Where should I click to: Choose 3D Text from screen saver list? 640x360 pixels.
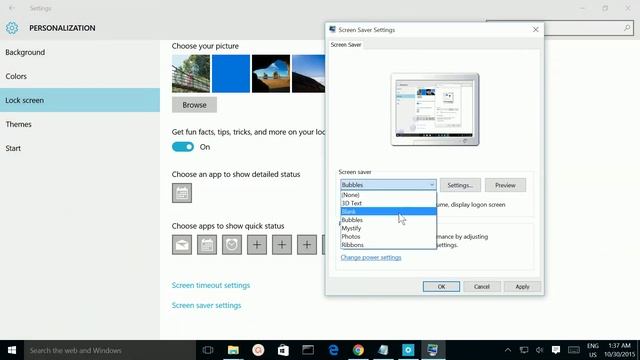[388, 203]
